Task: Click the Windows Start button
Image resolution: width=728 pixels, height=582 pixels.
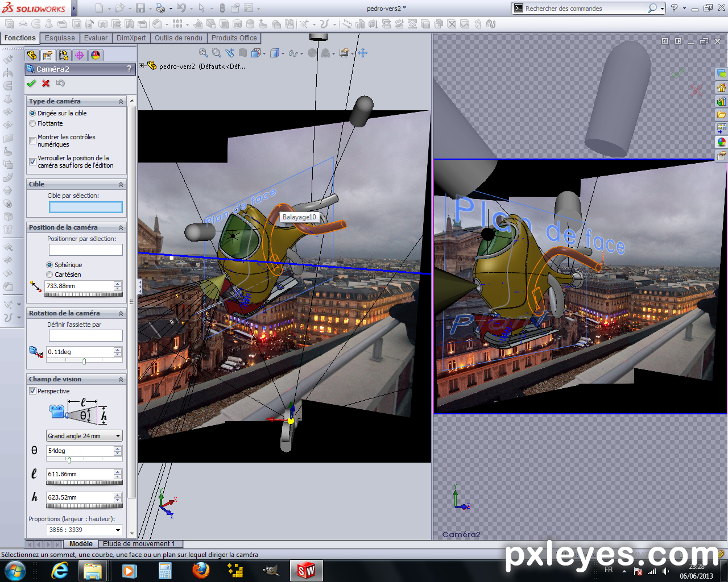Action: point(15,570)
